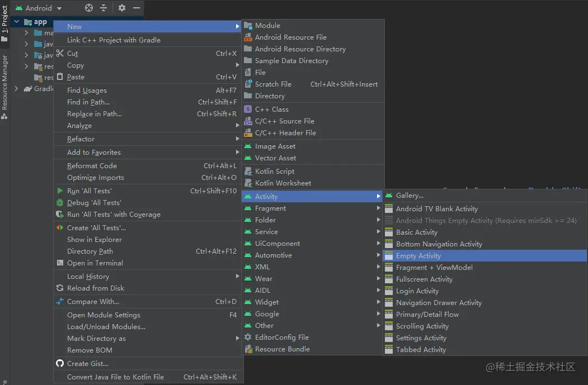Click the Resource Bundle icon
The image size is (588, 385).
click(248, 349)
